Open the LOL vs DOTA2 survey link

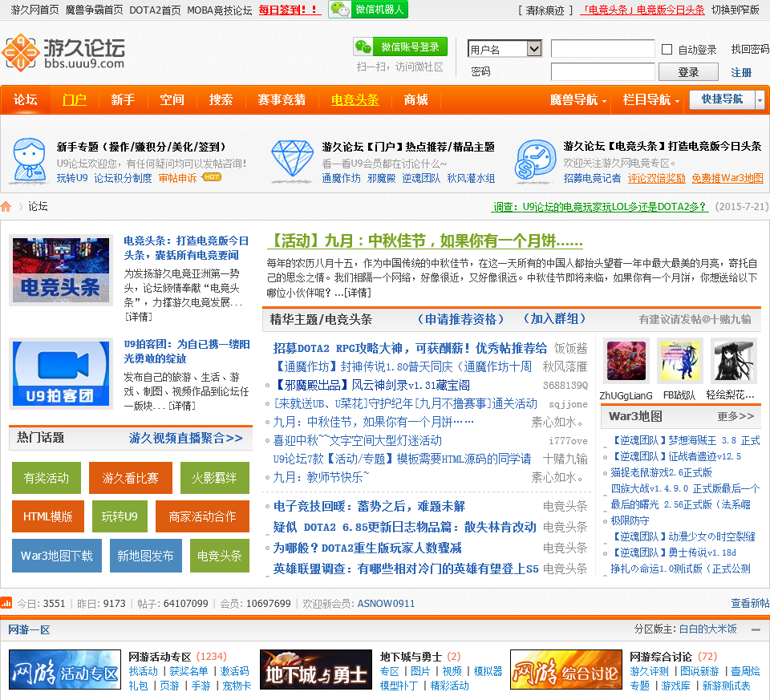(x=600, y=207)
